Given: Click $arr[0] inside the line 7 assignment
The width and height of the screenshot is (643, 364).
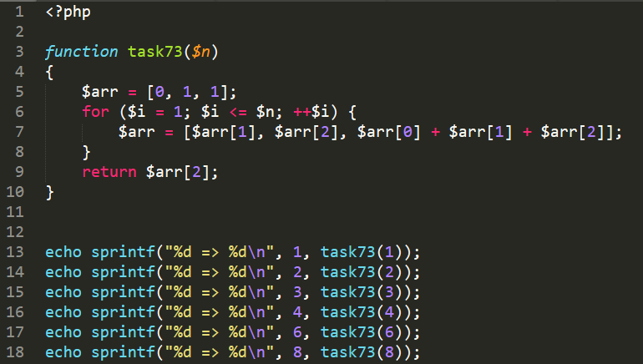Looking at the screenshot, I should pos(389,132).
